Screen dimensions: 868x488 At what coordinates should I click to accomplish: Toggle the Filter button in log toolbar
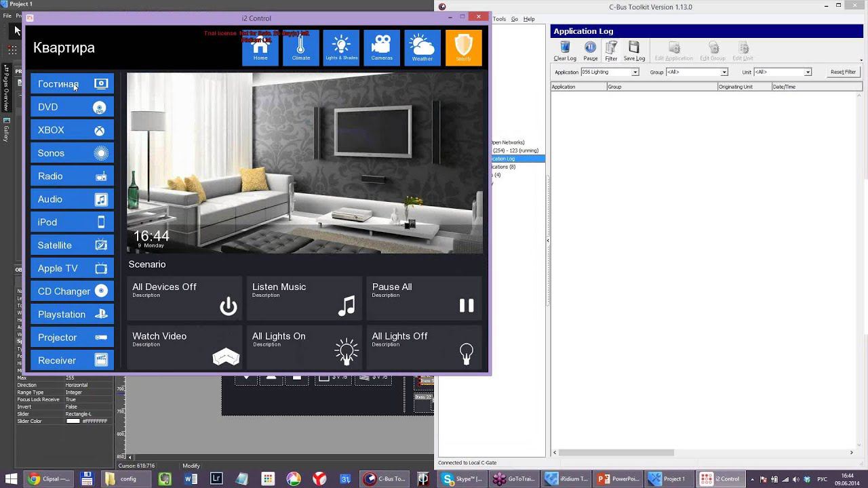coord(611,51)
